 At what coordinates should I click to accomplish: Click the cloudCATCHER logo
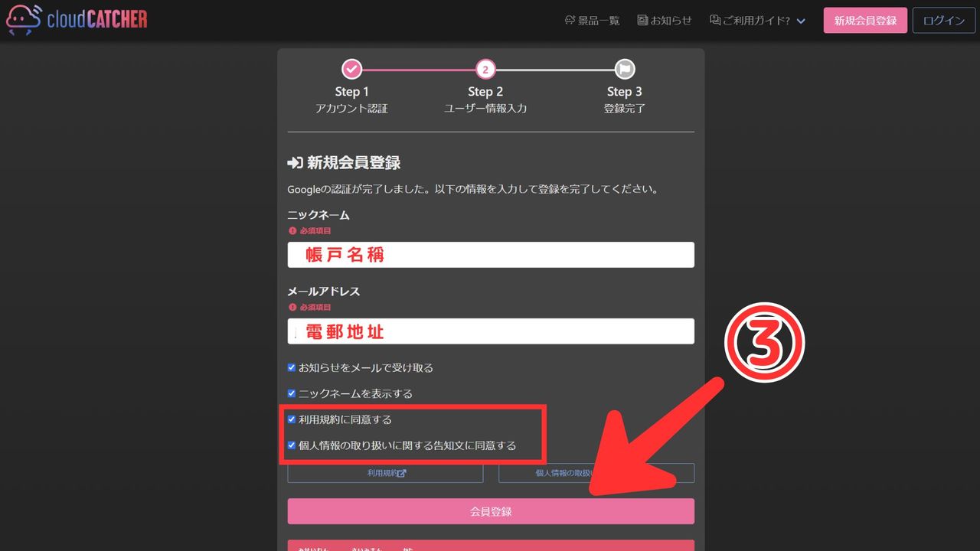click(77, 20)
